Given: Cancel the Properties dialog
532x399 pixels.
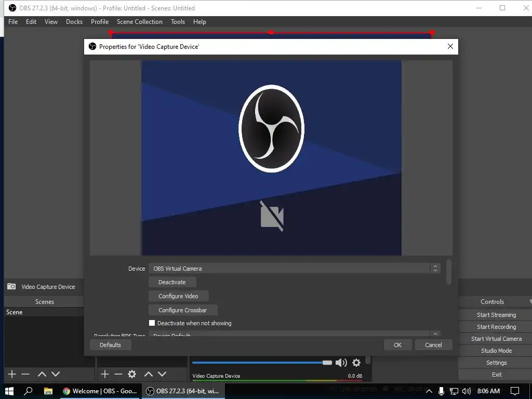Looking at the screenshot, I should 433,345.
